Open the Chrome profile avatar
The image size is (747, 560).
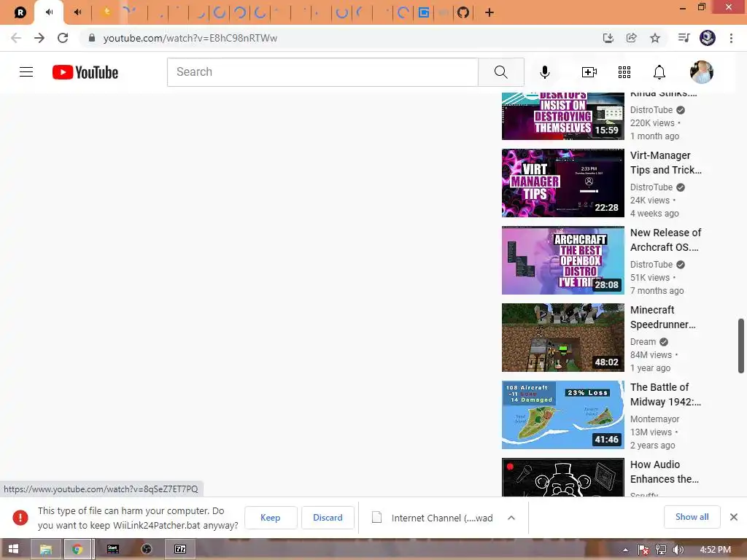point(707,38)
